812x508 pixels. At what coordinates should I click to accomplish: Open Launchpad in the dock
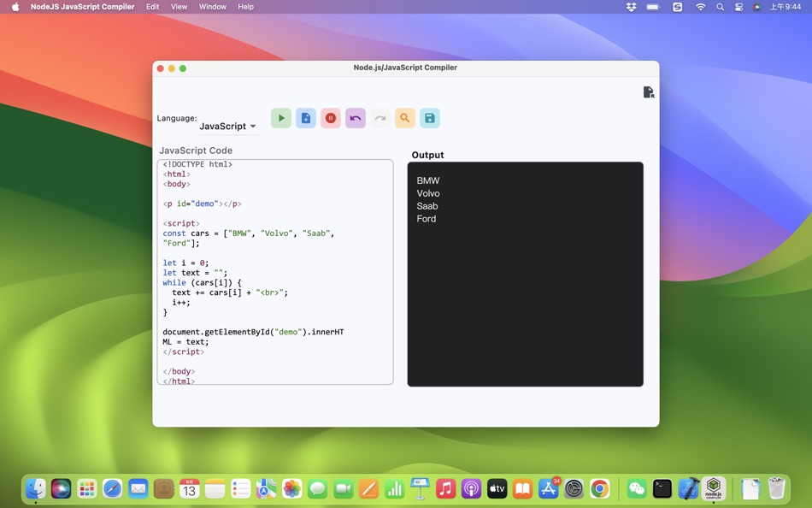click(x=86, y=488)
